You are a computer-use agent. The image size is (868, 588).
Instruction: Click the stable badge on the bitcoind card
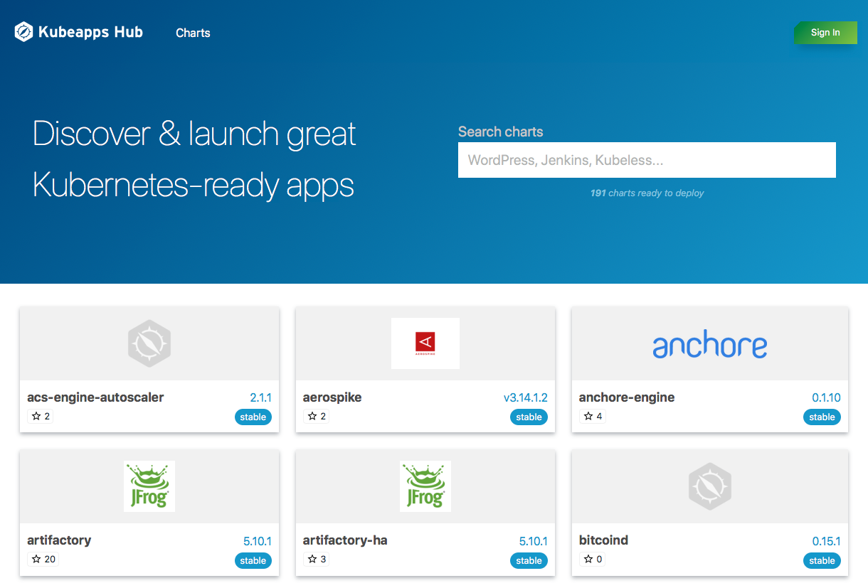tap(822, 560)
